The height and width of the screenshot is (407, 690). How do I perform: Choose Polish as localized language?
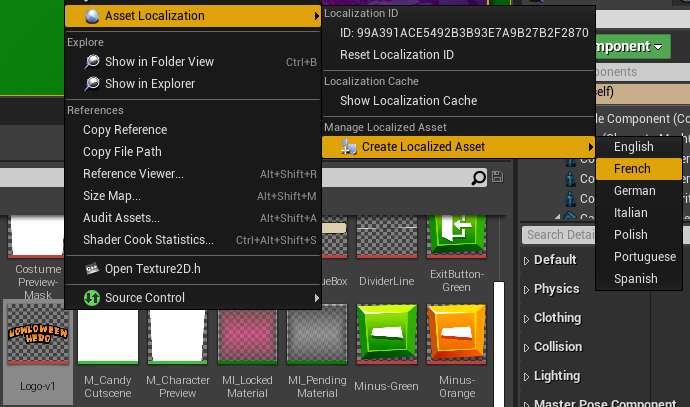pos(639,235)
